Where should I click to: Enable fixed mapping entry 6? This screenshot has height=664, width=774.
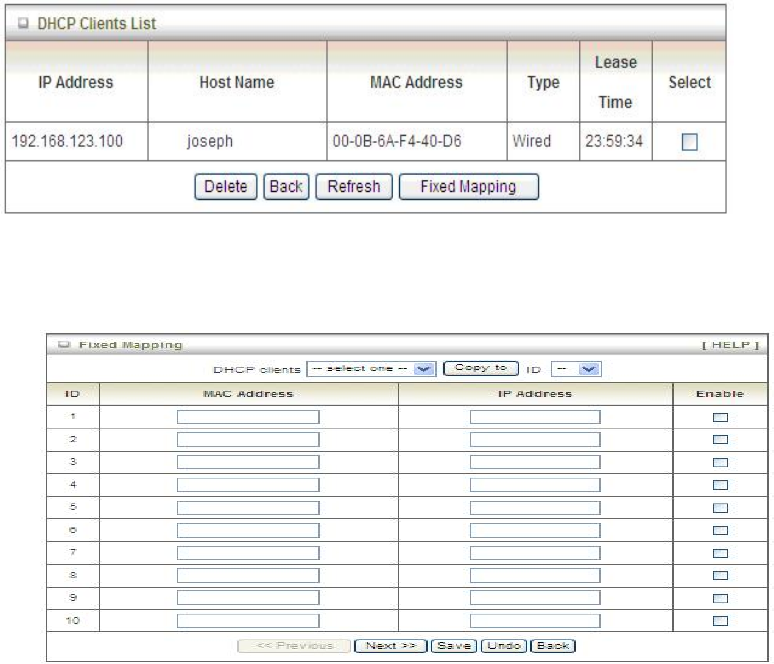[x=720, y=530]
